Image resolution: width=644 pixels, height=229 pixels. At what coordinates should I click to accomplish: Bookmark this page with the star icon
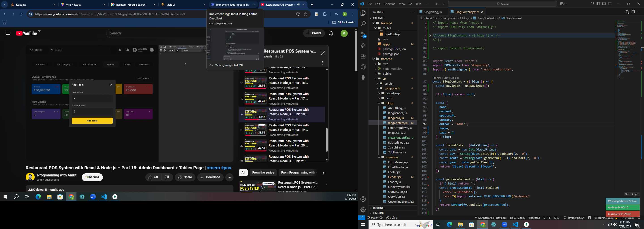305,14
